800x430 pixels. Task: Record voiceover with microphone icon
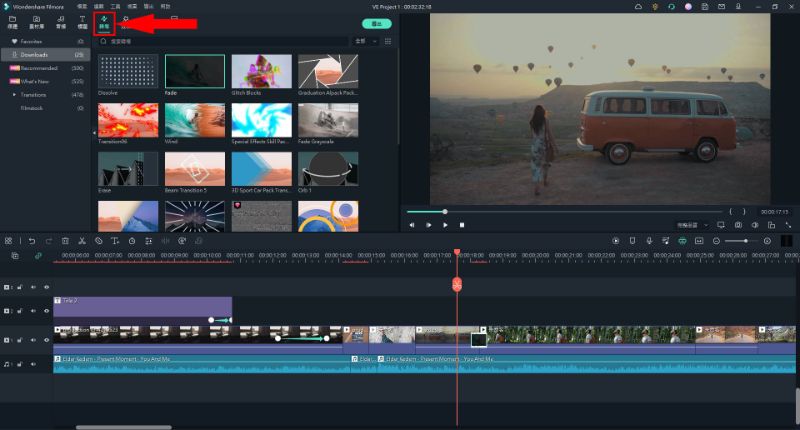[x=649, y=241]
